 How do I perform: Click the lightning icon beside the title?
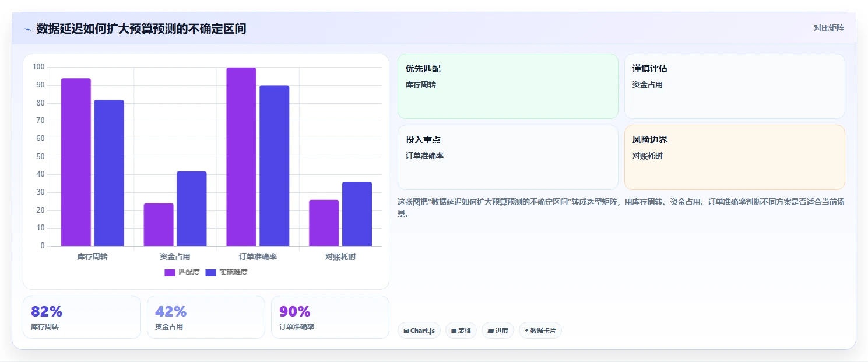point(27,29)
